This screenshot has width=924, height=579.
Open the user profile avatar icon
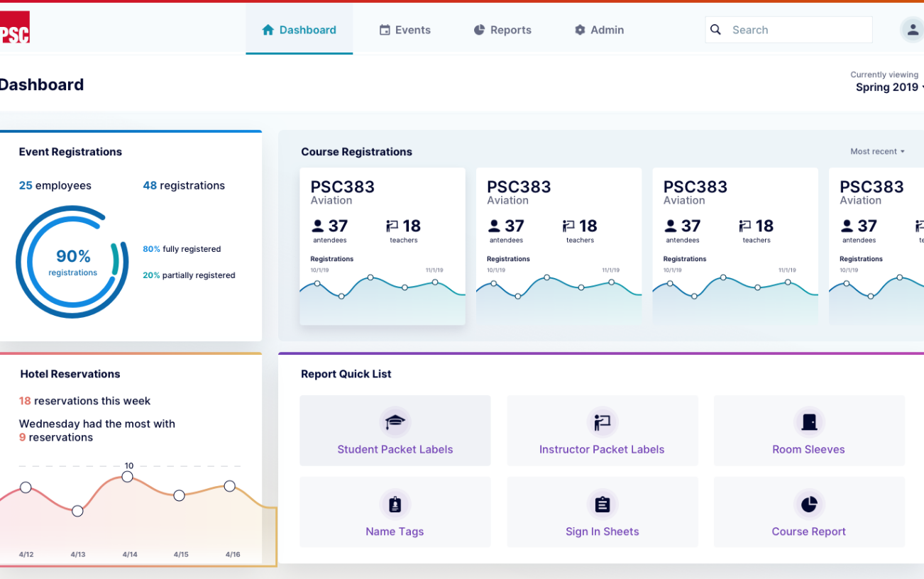coord(912,30)
